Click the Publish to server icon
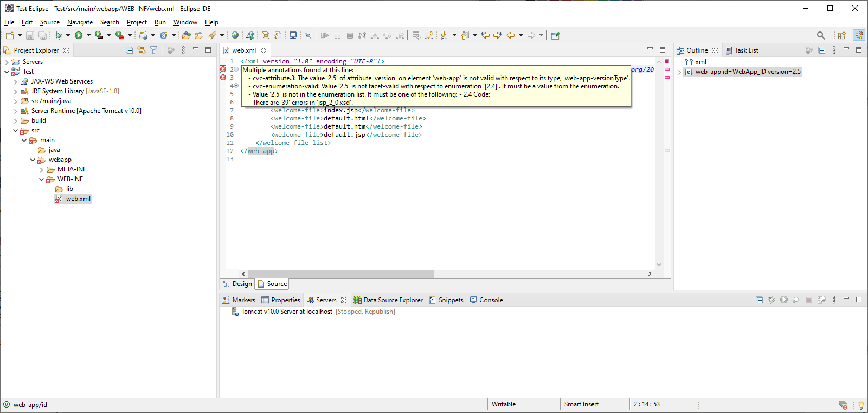868x413 pixels. coord(821,300)
